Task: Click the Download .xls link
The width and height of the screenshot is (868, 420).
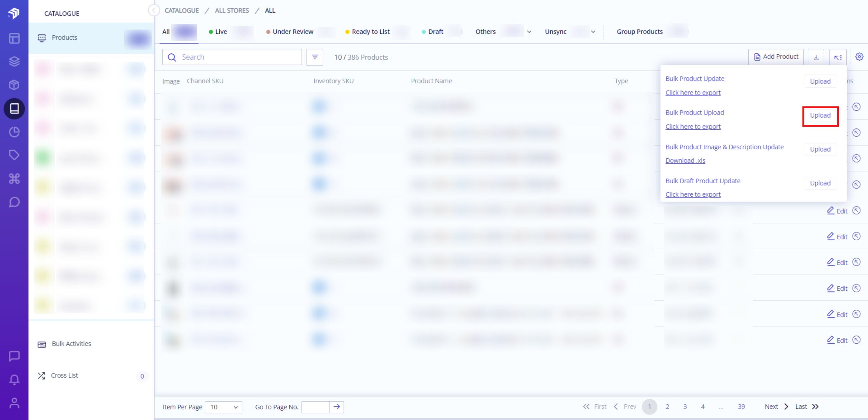Action: [x=685, y=160]
